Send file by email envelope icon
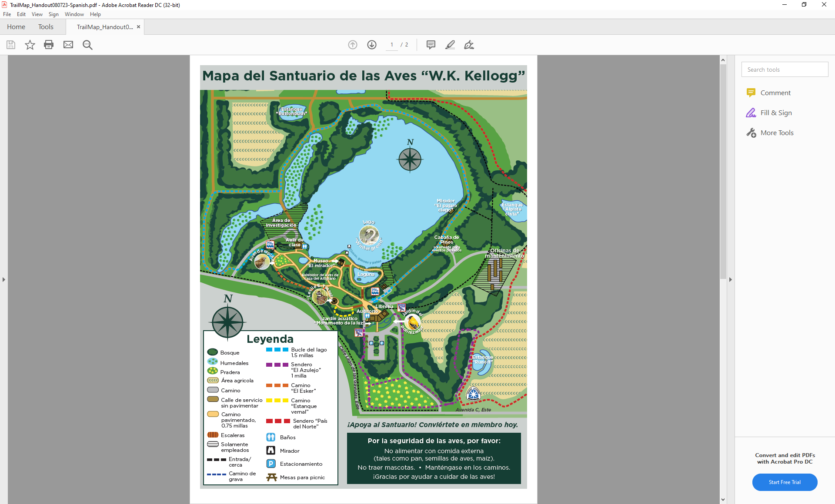 (x=68, y=45)
